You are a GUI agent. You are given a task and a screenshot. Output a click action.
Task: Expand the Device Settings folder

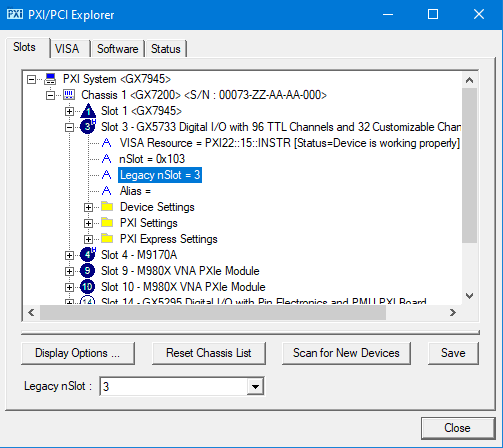click(x=88, y=207)
